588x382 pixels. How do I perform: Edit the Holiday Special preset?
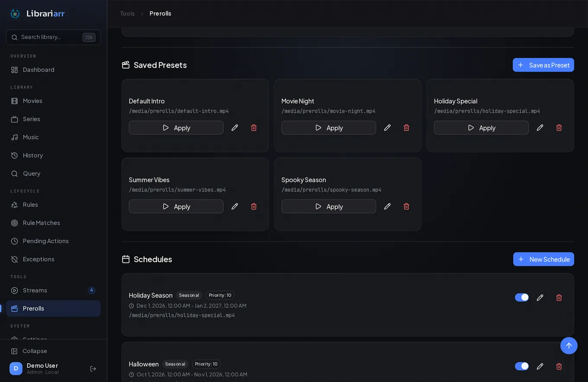(540, 128)
